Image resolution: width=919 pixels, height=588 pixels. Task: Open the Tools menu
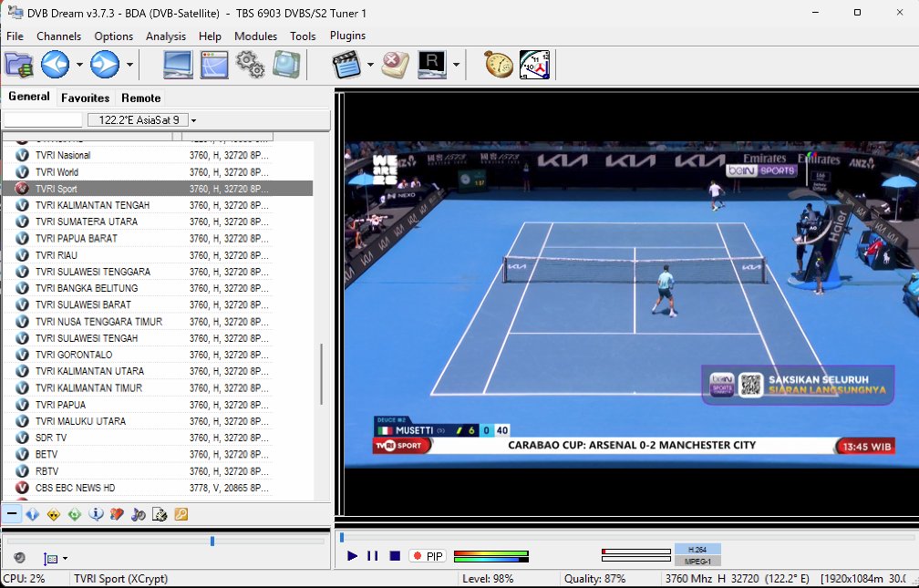click(303, 36)
